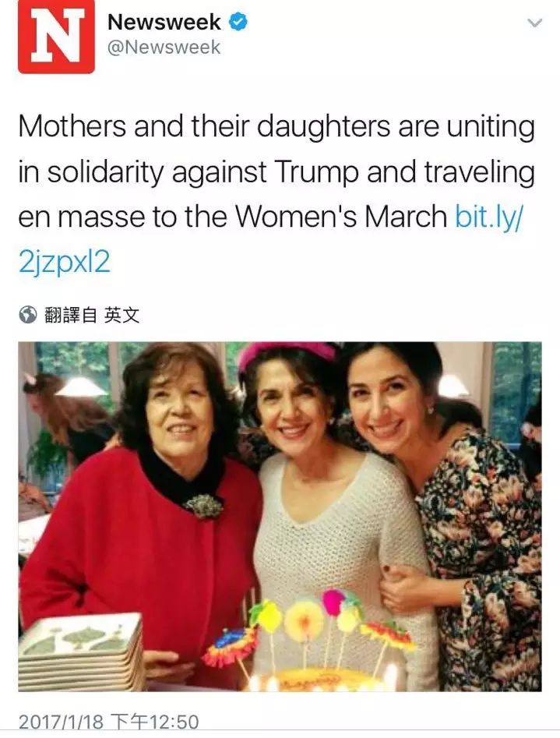This screenshot has height=738, width=560.
Task: Click the brooch on the red coat
Action: [x=204, y=506]
